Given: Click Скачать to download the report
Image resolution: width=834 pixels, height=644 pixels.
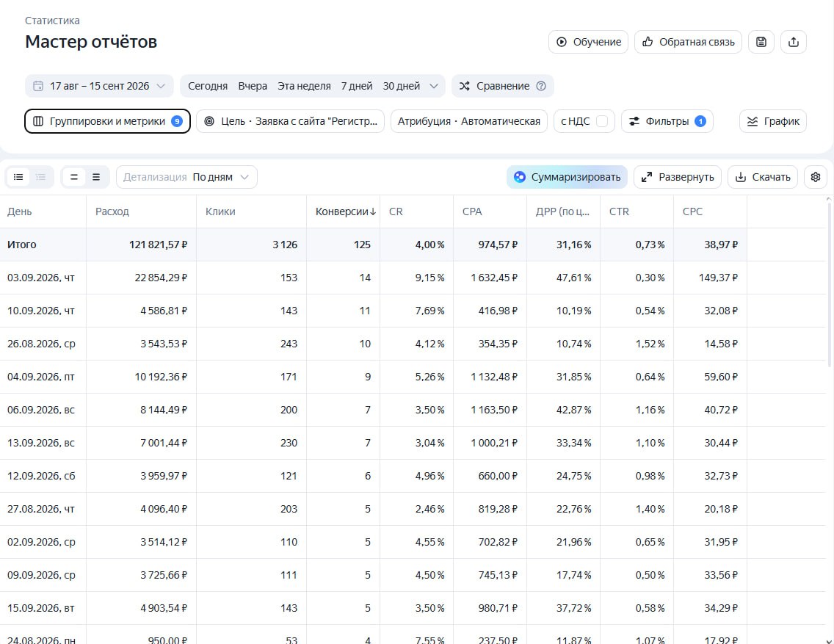Looking at the screenshot, I should 763,177.
